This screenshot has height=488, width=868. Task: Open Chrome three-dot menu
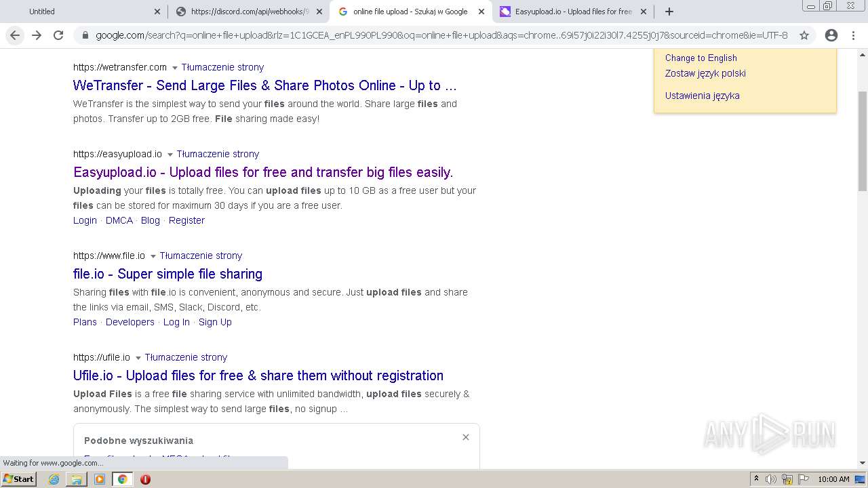tap(854, 35)
